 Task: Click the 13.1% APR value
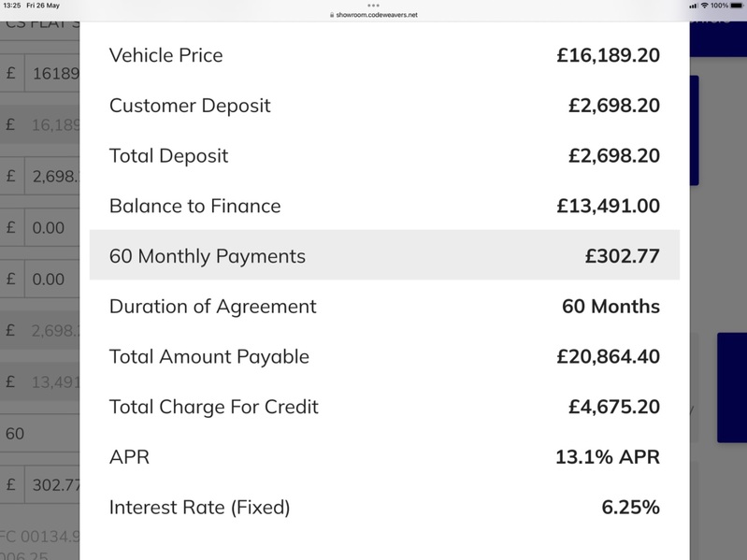[608, 457]
